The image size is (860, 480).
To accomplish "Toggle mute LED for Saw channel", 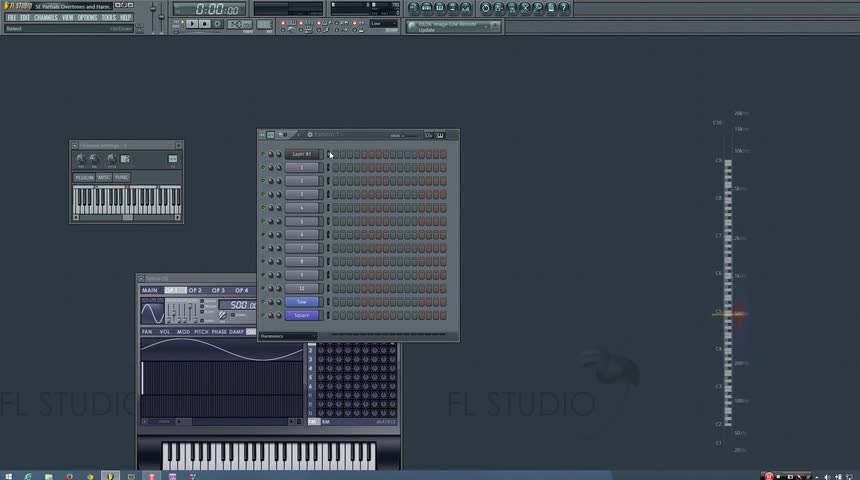I will pyautogui.click(x=263, y=302).
